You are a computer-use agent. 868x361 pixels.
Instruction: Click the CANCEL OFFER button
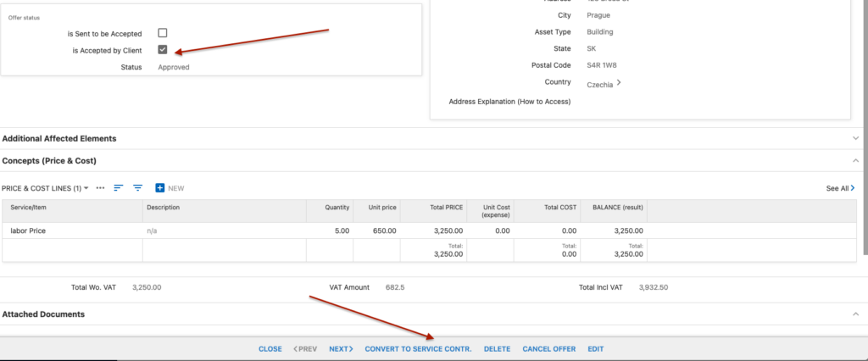tap(549, 349)
